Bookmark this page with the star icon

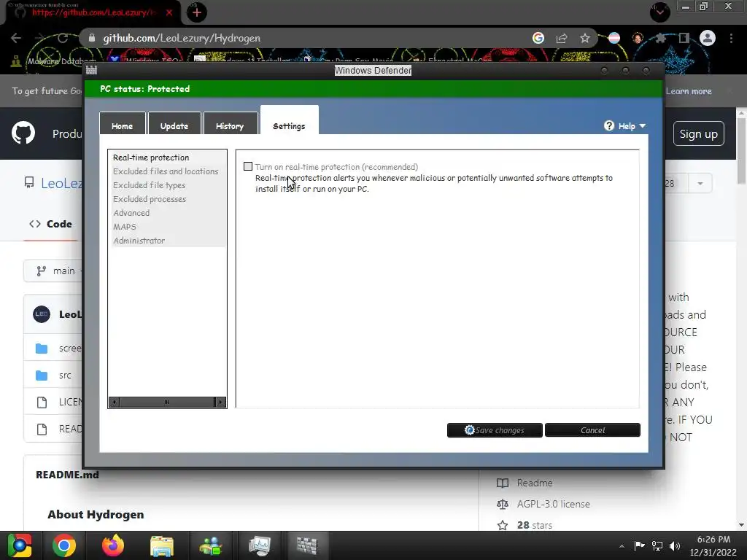tap(585, 38)
